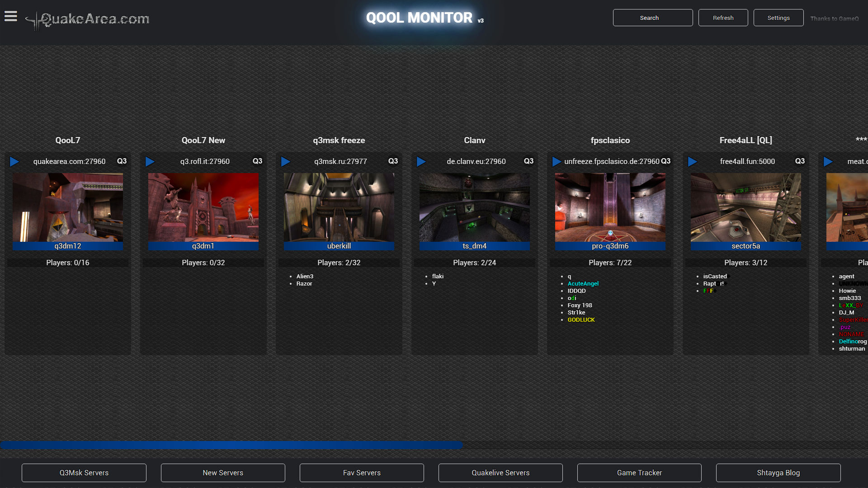Open Q3Msk Servers list
The width and height of the screenshot is (868, 488).
(x=84, y=473)
